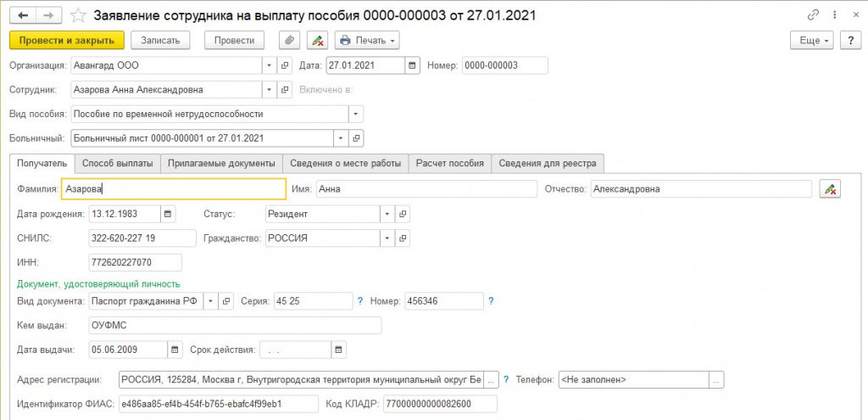This screenshot has width=868, height=420.
Task: Open the Еще menu
Action: pyautogui.click(x=811, y=41)
